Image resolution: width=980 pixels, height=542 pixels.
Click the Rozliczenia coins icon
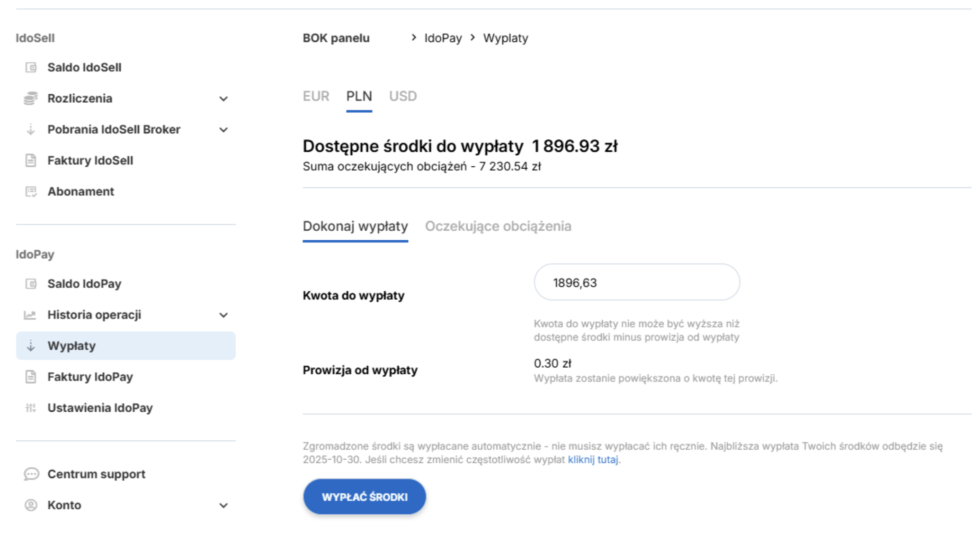click(31, 99)
